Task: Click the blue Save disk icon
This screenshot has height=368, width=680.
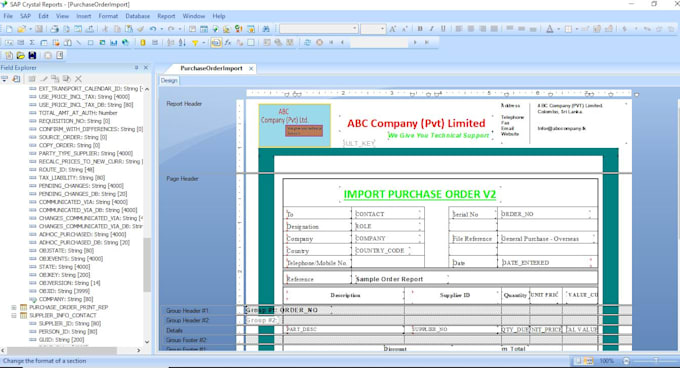Action: [32, 55]
